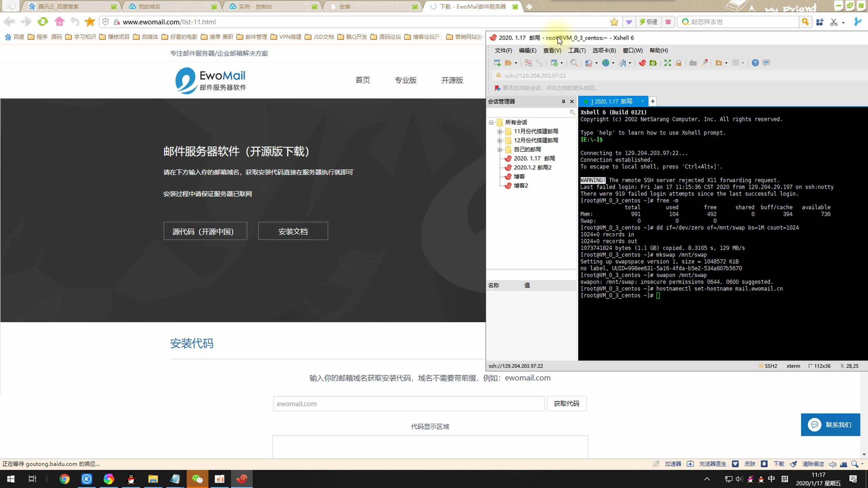This screenshot has height=488, width=868.
Task: Toggle full screen with green arrows icon
Action: [x=667, y=63]
